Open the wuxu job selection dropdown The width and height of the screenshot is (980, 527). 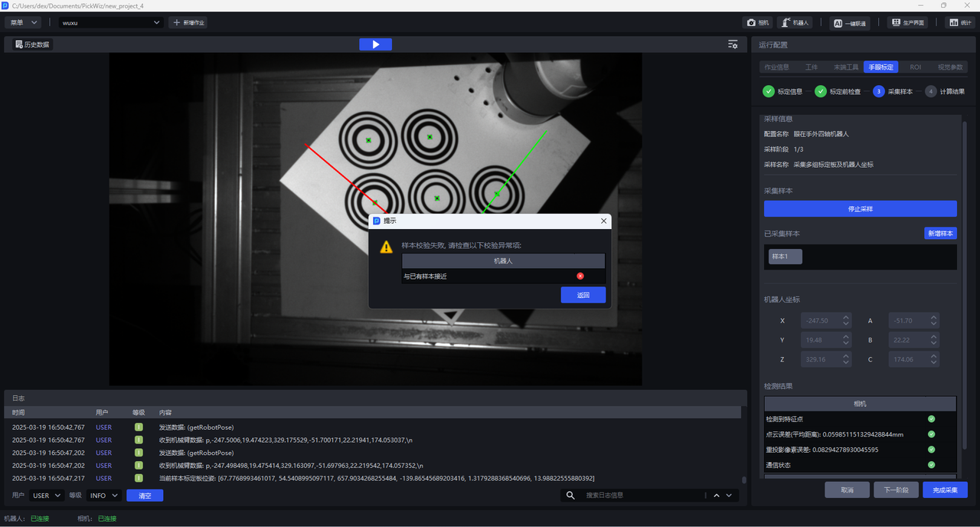(112, 23)
